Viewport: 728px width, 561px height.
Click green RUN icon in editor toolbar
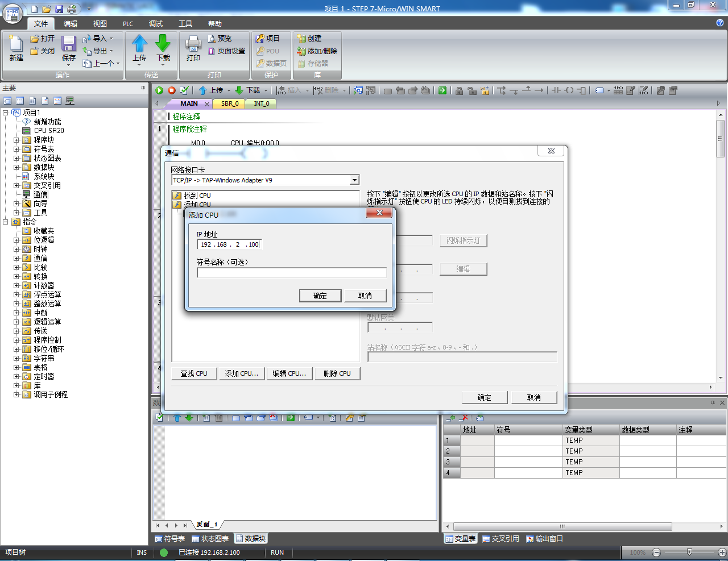click(x=159, y=90)
